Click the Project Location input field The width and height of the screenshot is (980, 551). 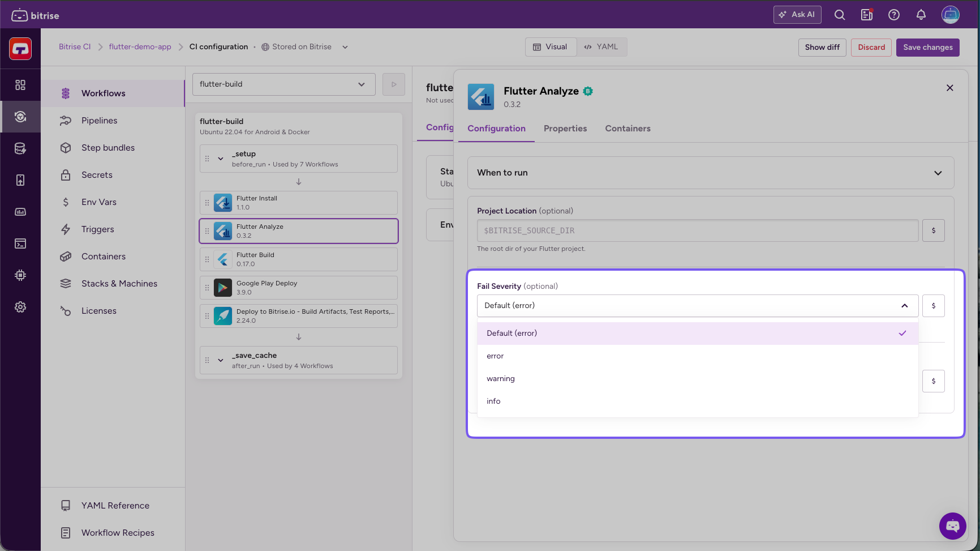click(698, 230)
